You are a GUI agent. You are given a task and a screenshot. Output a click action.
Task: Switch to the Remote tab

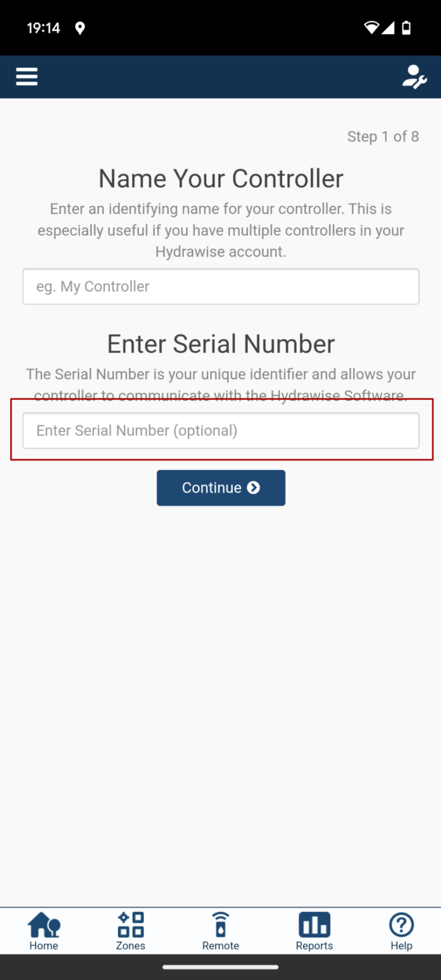(x=220, y=931)
